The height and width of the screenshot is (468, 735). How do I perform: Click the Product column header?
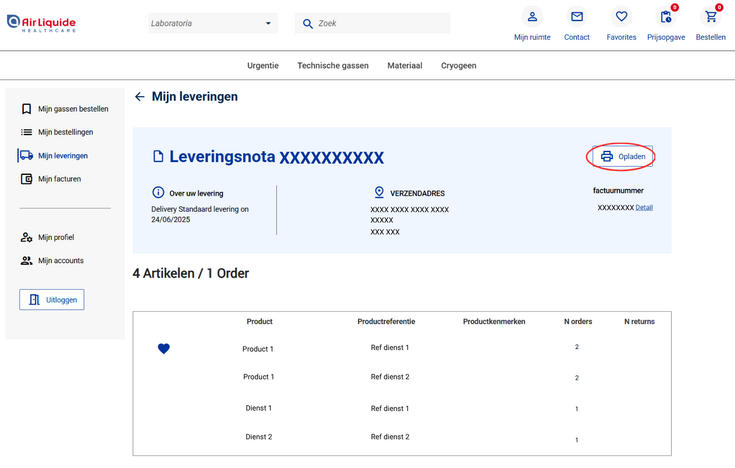(x=259, y=322)
